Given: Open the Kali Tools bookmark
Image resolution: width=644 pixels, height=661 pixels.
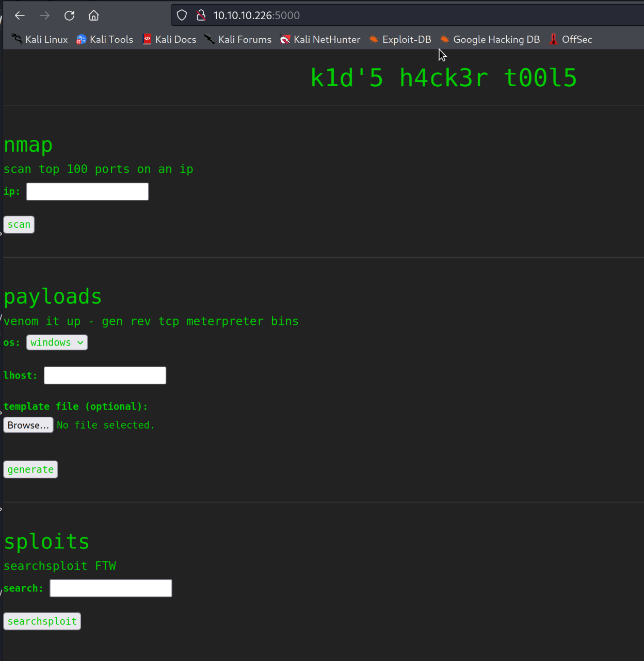Looking at the screenshot, I should [105, 39].
